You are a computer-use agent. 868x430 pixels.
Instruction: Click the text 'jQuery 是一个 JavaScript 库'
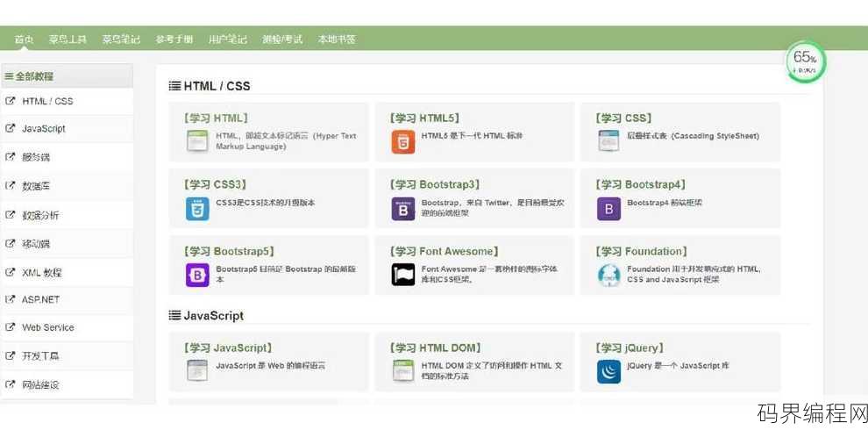[678, 366]
